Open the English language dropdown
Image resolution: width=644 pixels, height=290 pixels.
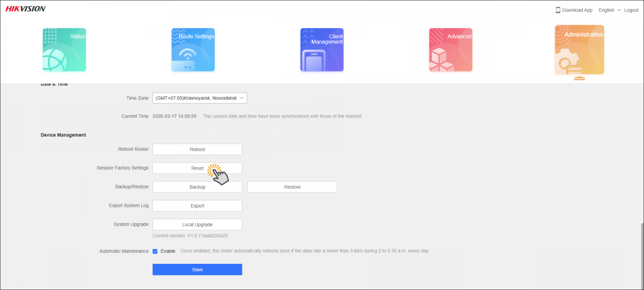(609, 10)
